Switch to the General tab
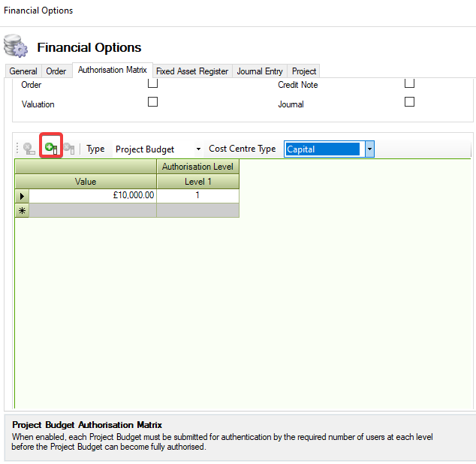The width and height of the screenshot is (476, 464). (x=23, y=71)
